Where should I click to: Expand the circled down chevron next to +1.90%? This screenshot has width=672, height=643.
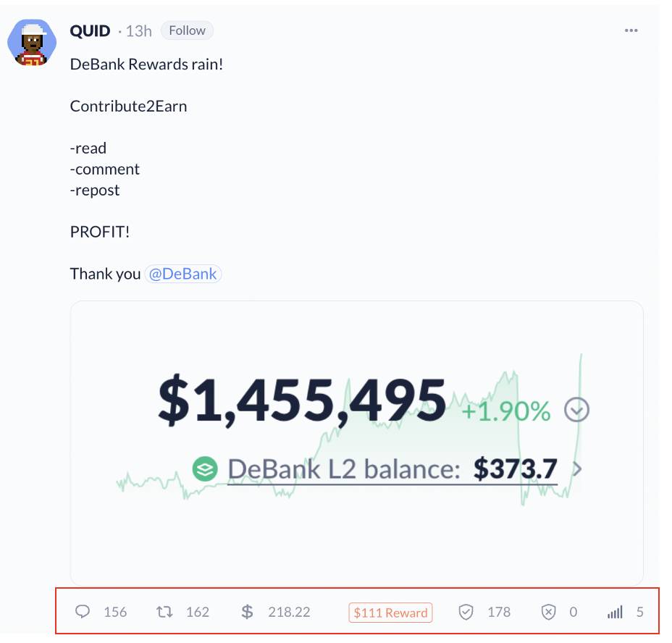[576, 410]
